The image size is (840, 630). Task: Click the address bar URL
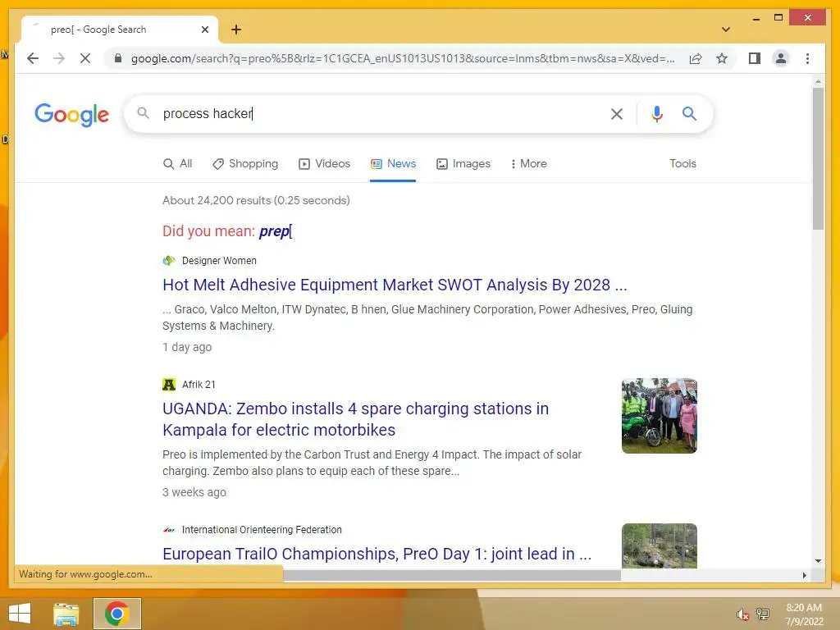click(403, 58)
